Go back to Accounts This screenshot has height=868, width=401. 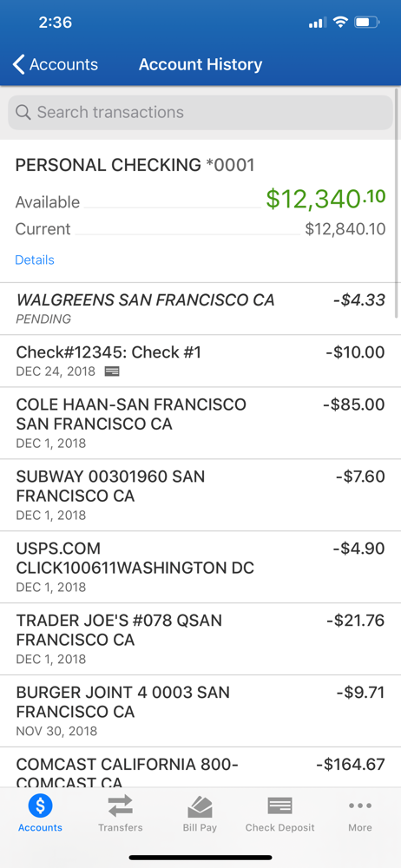56,64
